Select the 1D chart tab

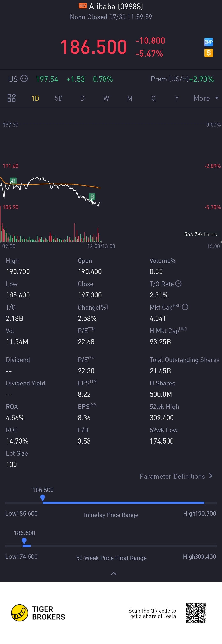pos(35,98)
